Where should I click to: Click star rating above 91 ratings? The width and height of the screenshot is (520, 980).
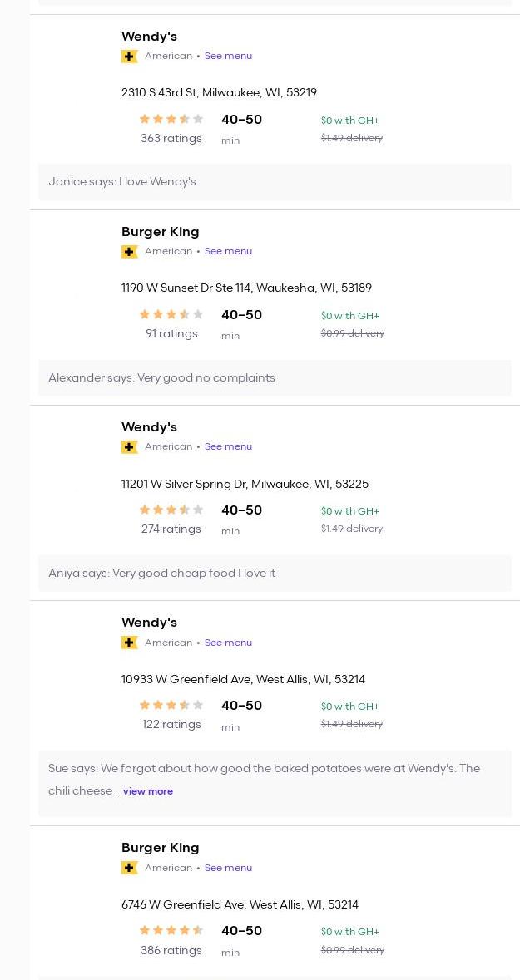171,315
